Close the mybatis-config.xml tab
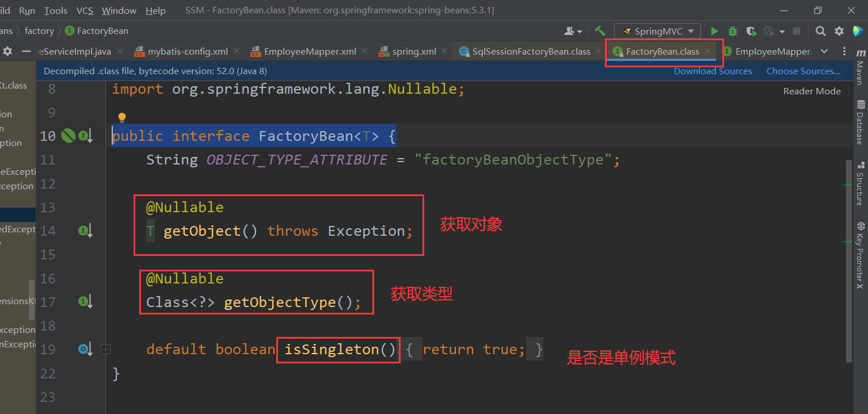This screenshot has height=414, width=868. point(236,51)
